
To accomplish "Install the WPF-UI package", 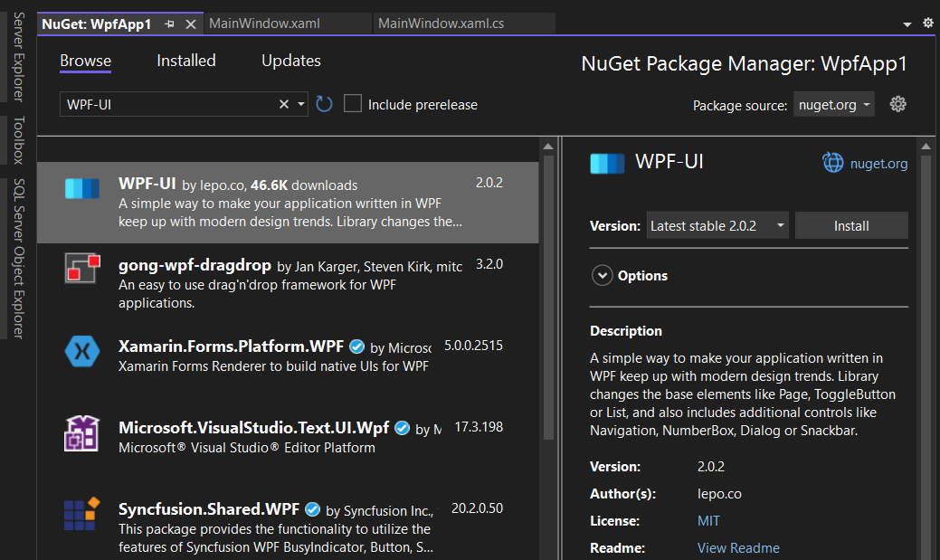I will click(x=850, y=226).
